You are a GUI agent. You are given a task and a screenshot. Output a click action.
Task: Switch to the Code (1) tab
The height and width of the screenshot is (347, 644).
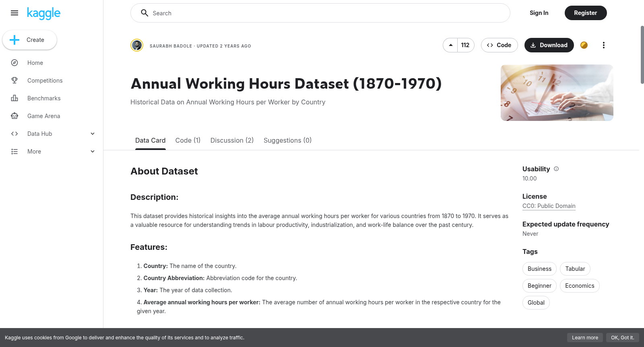188,140
